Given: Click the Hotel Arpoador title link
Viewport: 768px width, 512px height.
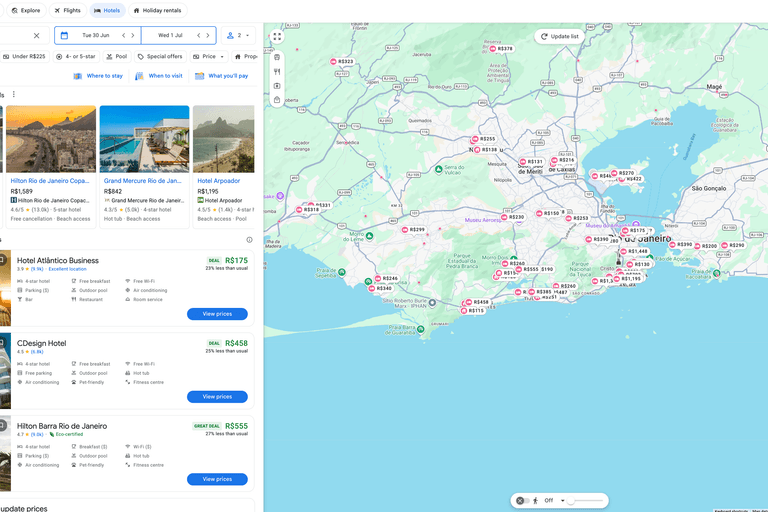Looking at the screenshot, I should (x=218, y=181).
